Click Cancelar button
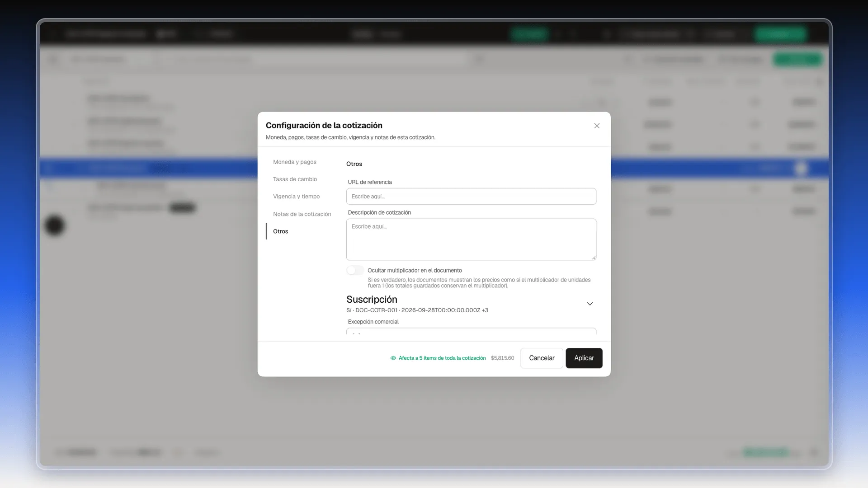868x488 pixels. pos(542,358)
